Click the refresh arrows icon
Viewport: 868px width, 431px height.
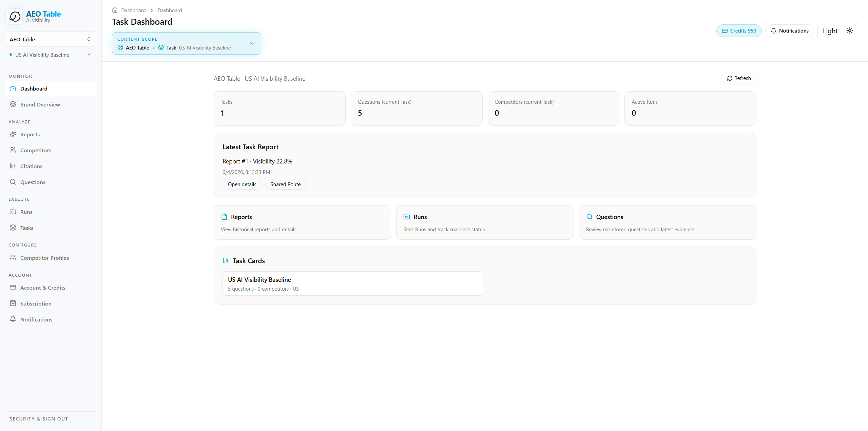tap(730, 78)
